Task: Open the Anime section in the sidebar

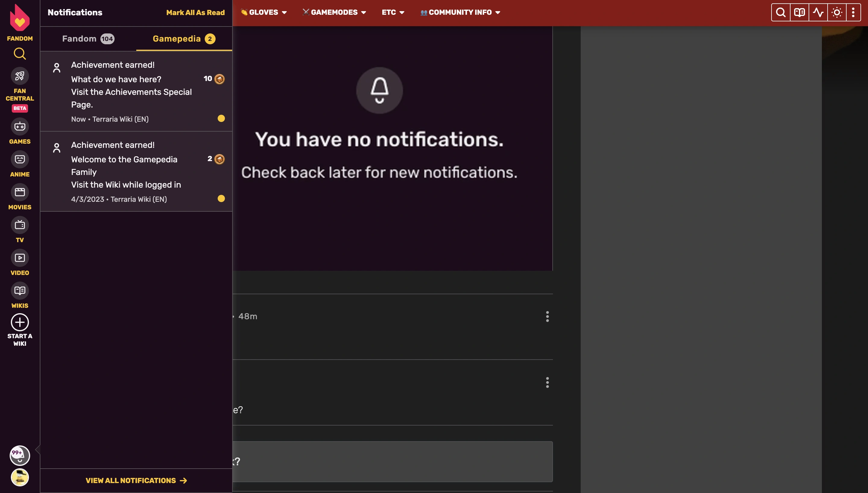Action: click(x=20, y=159)
